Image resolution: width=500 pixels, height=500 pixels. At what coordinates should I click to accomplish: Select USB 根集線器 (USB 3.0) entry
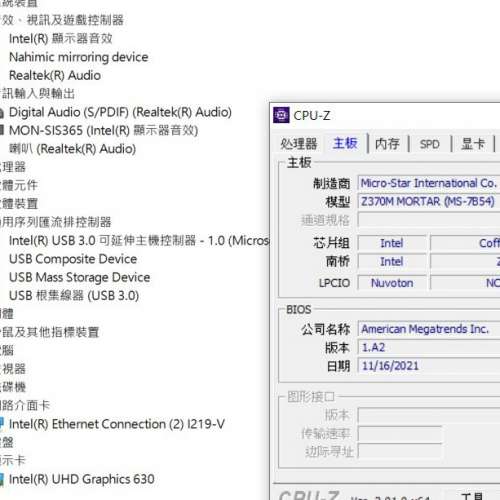point(74,296)
